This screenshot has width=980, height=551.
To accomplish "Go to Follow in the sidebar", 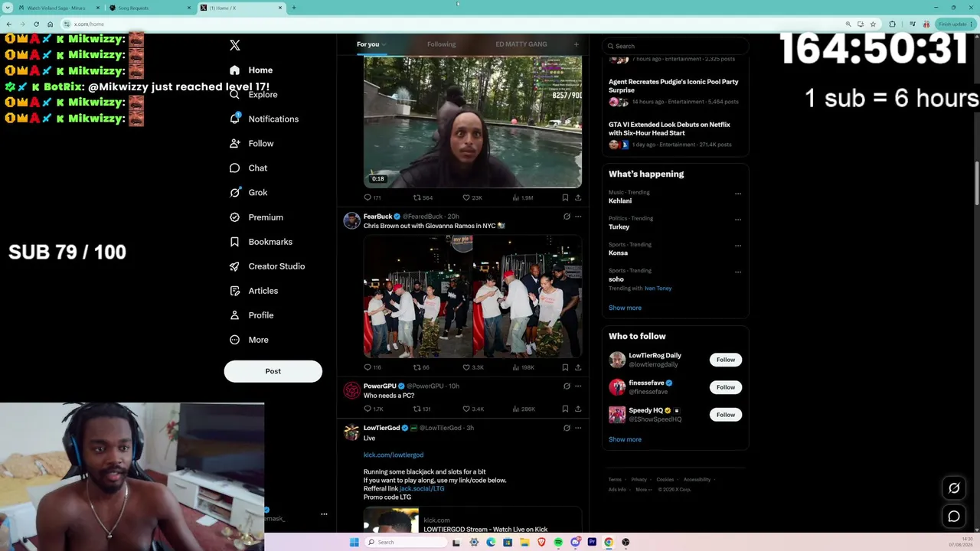I will click(251, 143).
